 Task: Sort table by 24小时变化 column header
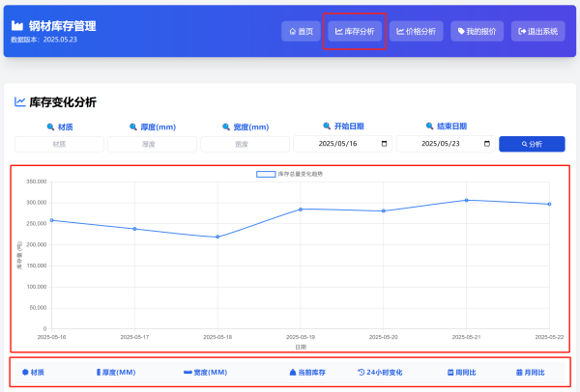380,373
